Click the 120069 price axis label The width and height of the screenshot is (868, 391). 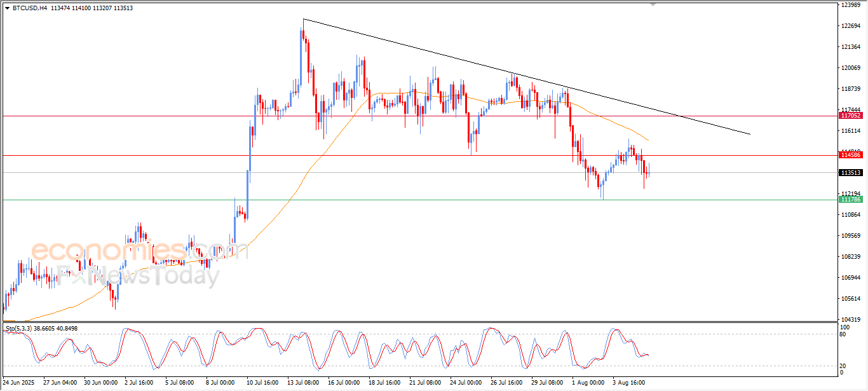click(x=850, y=68)
